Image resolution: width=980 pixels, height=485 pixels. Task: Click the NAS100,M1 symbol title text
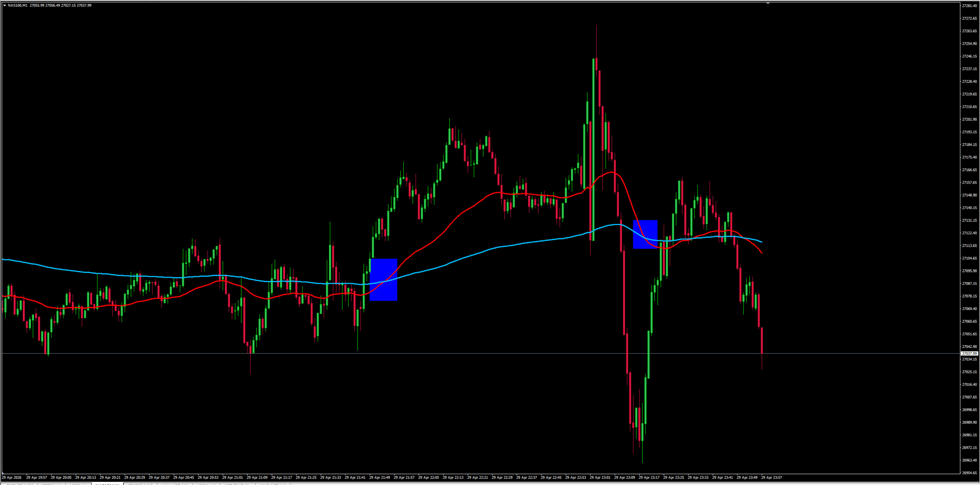point(18,5)
